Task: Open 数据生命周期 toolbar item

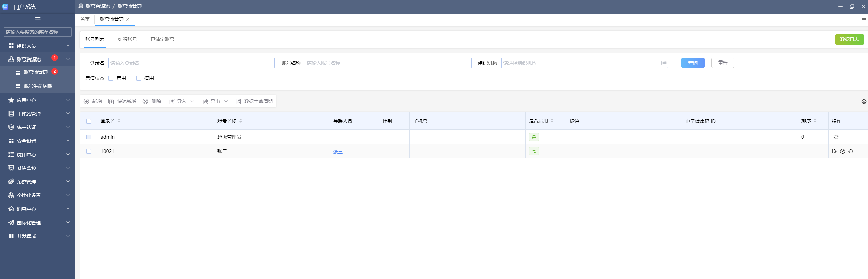Action: tap(254, 101)
